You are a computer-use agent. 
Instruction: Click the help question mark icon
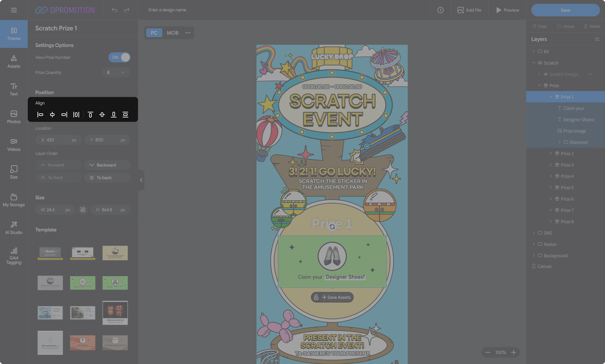click(441, 10)
